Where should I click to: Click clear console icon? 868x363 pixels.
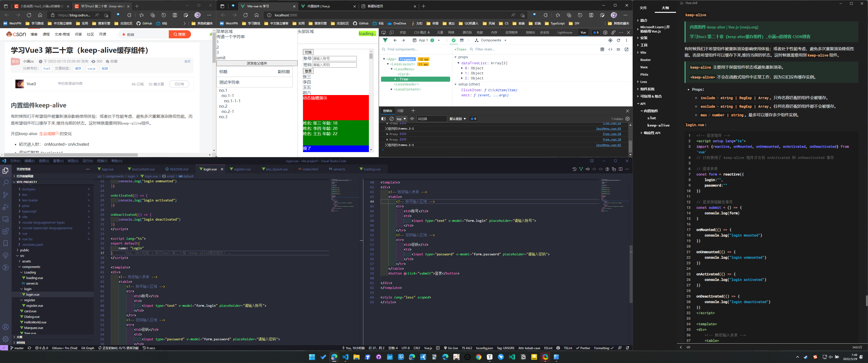click(x=392, y=119)
